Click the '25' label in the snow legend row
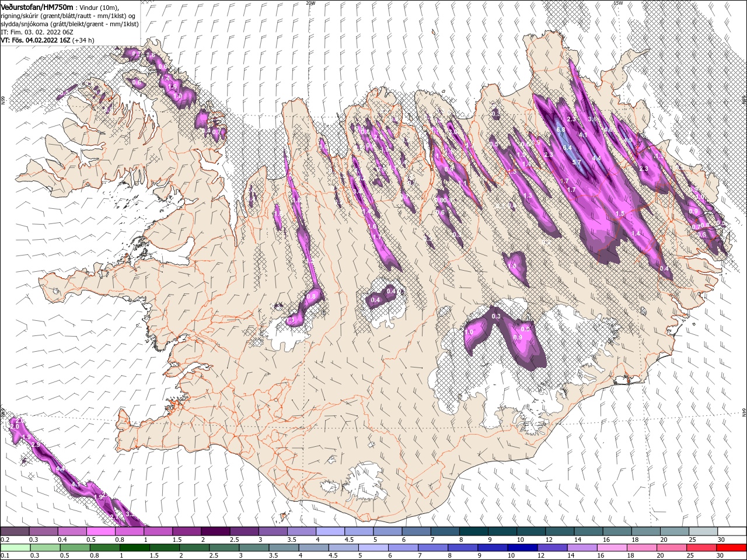 692,540
